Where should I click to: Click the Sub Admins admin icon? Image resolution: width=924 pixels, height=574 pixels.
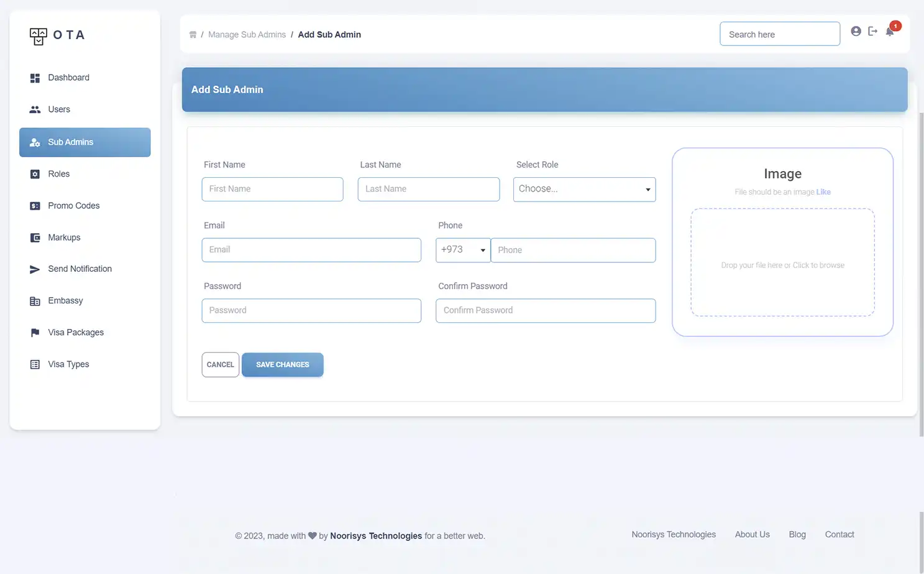35,142
